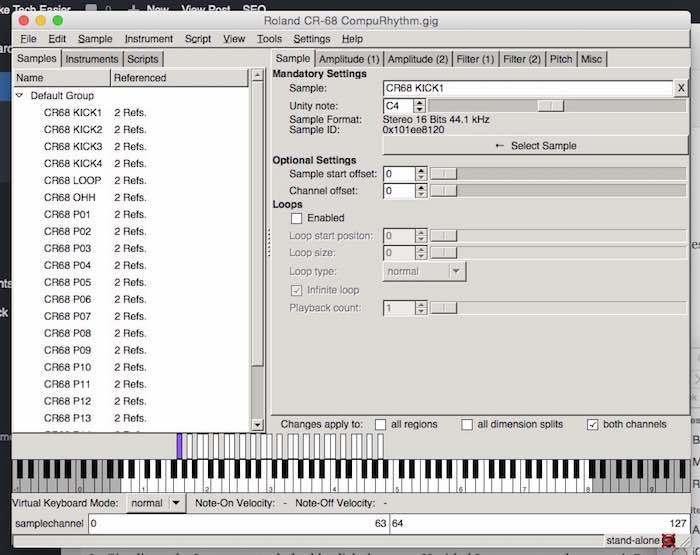
Task: Click the Sample start offset slider
Action: (558, 174)
